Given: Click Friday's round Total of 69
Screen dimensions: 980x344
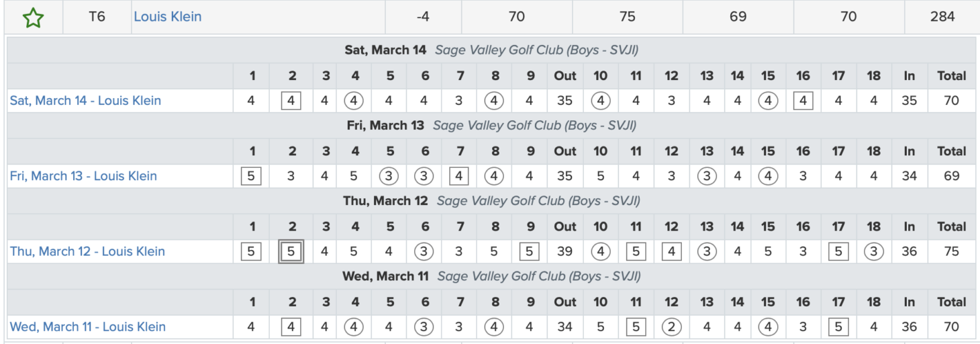Looking at the screenshot, I should click(x=951, y=176).
